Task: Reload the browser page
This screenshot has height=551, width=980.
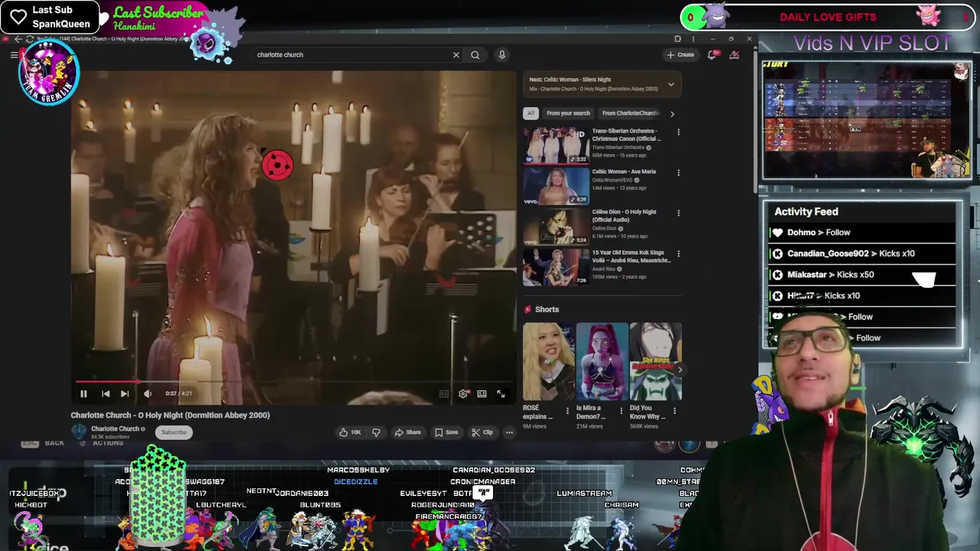Action: pos(30,39)
